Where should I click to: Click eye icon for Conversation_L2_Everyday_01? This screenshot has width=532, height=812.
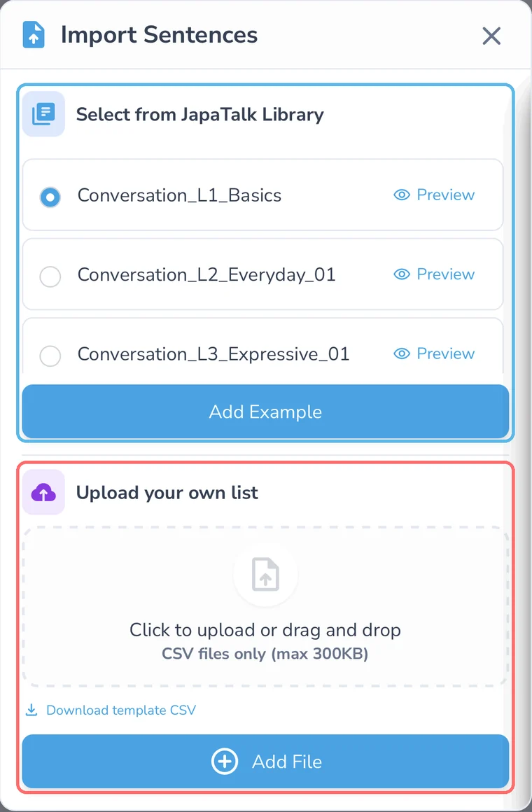[x=402, y=274]
